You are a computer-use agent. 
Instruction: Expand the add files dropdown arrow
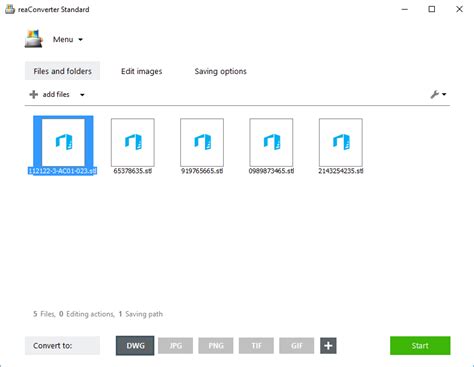[82, 95]
